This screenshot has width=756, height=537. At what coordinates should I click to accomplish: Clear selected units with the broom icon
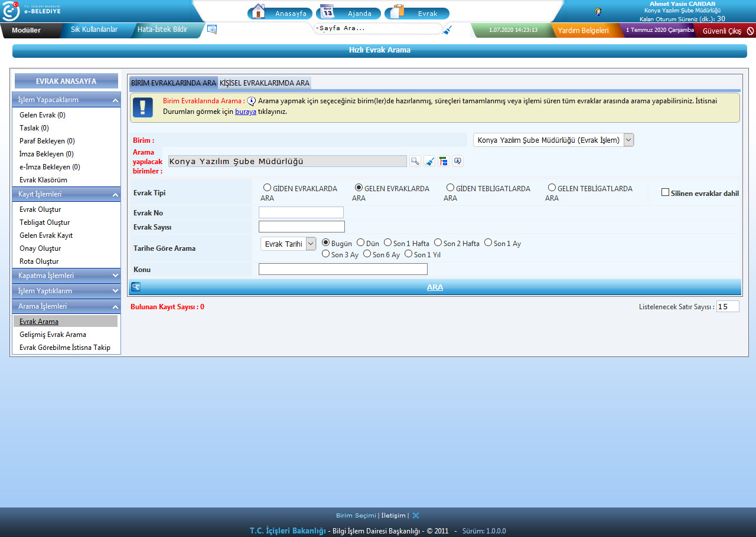429,161
